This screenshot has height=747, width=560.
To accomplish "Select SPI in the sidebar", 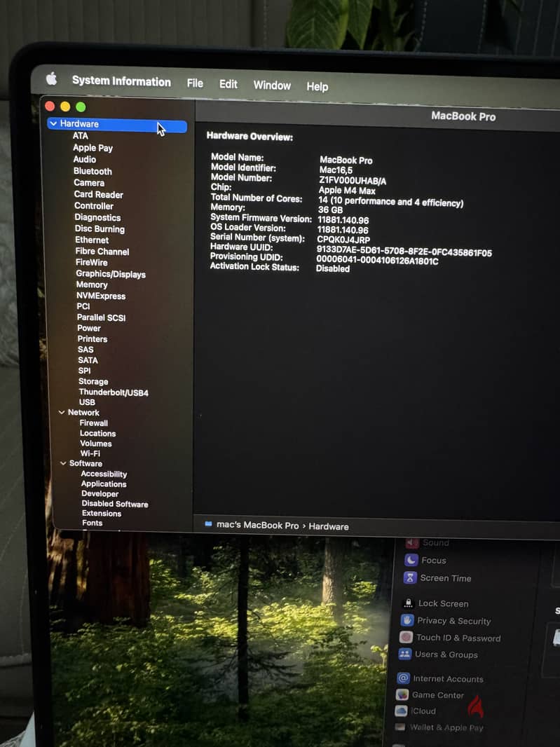I will point(84,371).
